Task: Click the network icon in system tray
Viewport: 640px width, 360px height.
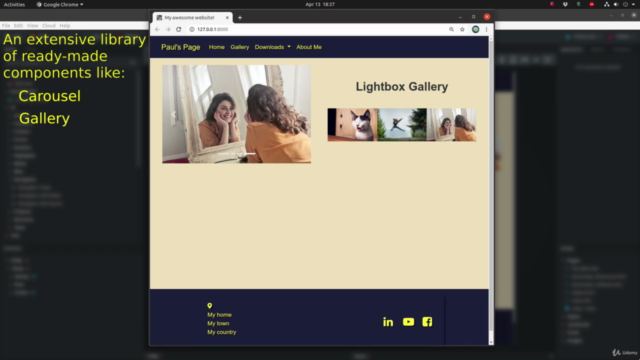Action: (x=607, y=4)
